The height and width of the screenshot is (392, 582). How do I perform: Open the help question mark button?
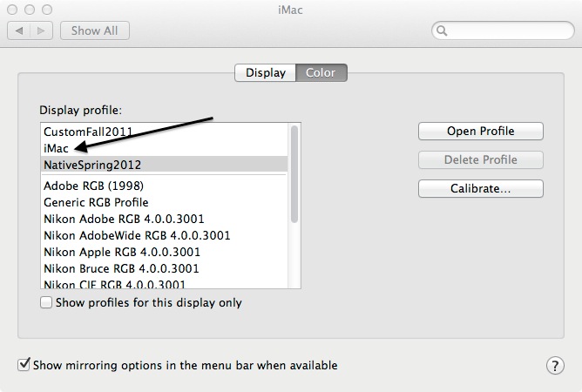coord(555,366)
